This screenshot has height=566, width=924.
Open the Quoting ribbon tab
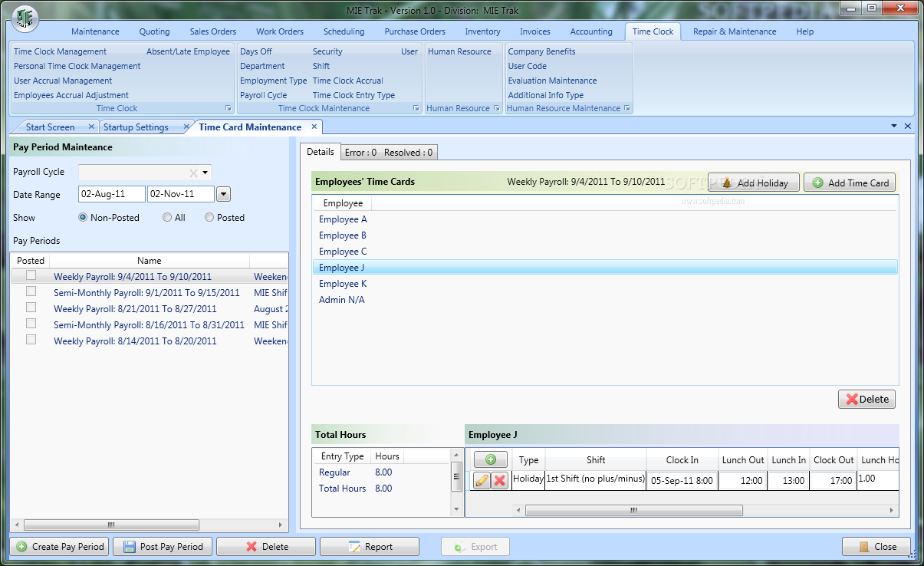click(154, 31)
